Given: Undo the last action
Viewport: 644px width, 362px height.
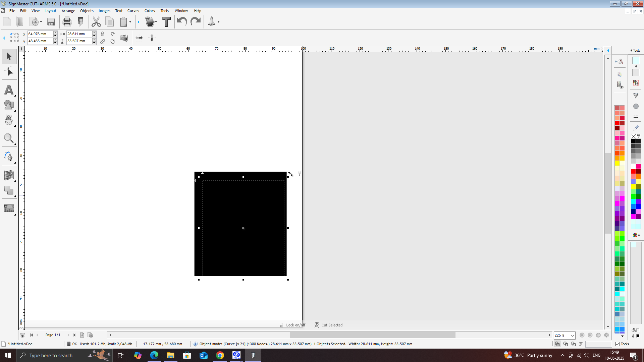Looking at the screenshot, I should tap(182, 22).
